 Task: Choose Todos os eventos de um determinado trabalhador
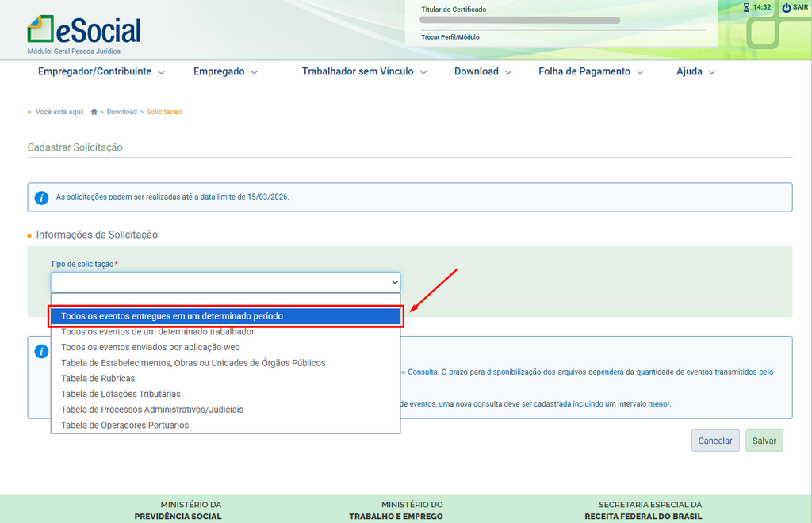pyautogui.click(x=158, y=331)
